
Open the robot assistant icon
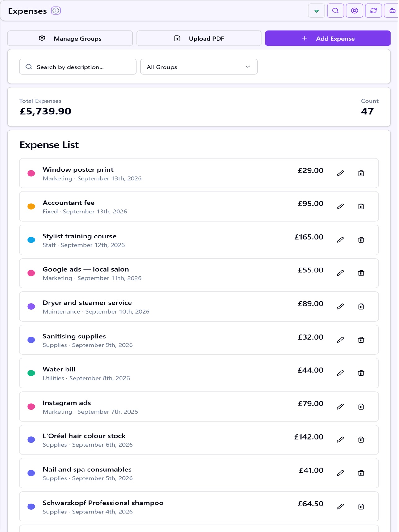point(392,11)
